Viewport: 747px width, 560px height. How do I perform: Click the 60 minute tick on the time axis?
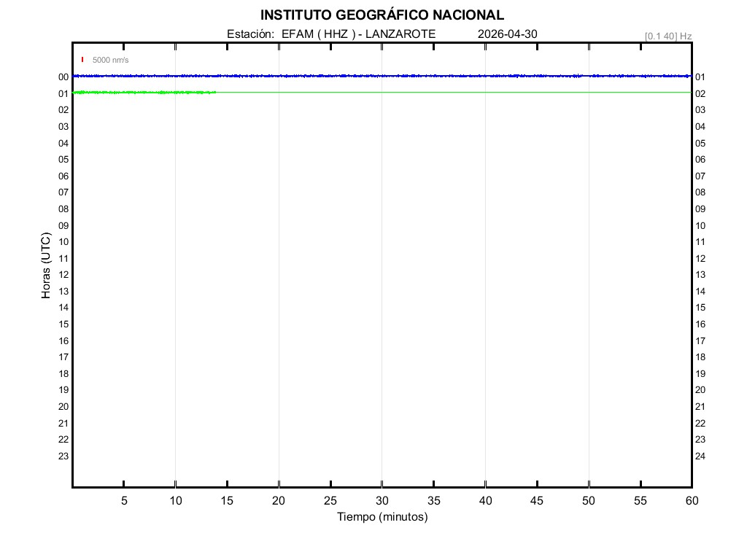[x=692, y=500]
